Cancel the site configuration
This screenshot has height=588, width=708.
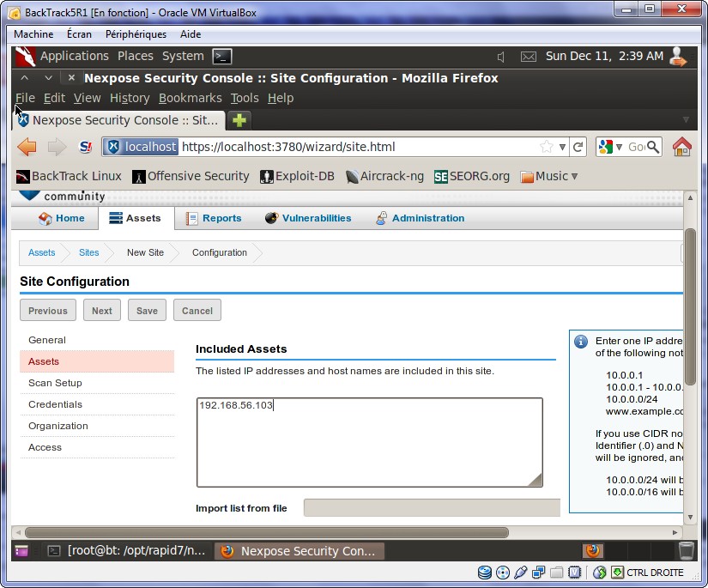[197, 310]
